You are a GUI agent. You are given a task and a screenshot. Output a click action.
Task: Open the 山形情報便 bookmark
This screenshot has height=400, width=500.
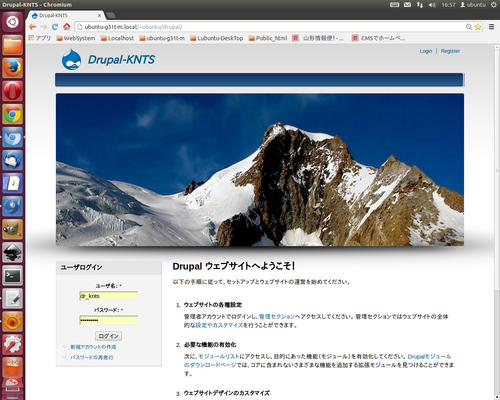coord(318,38)
